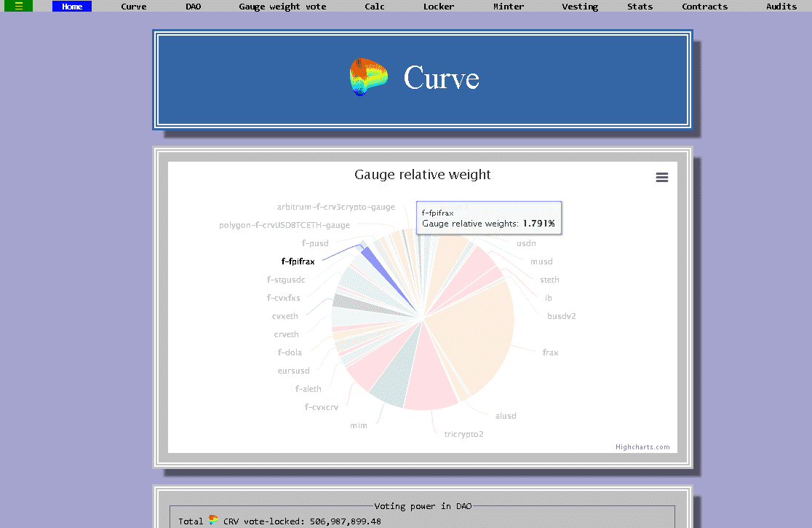Click the Curve logo icon in banner
Screen dimensions: 812x528
[368, 77]
